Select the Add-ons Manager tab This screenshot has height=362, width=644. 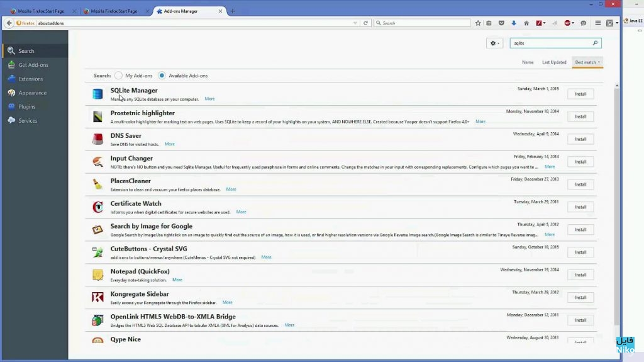[x=180, y=11]
